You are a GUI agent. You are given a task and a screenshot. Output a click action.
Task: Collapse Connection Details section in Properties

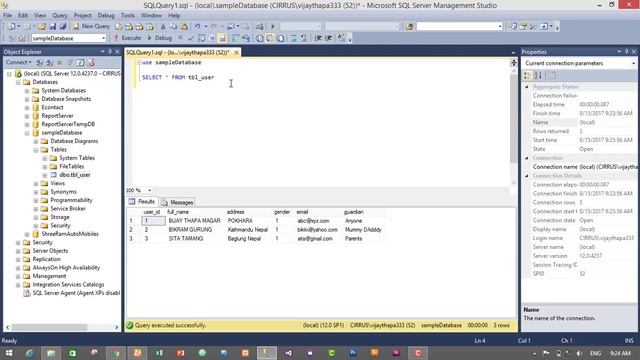point(527,176)
